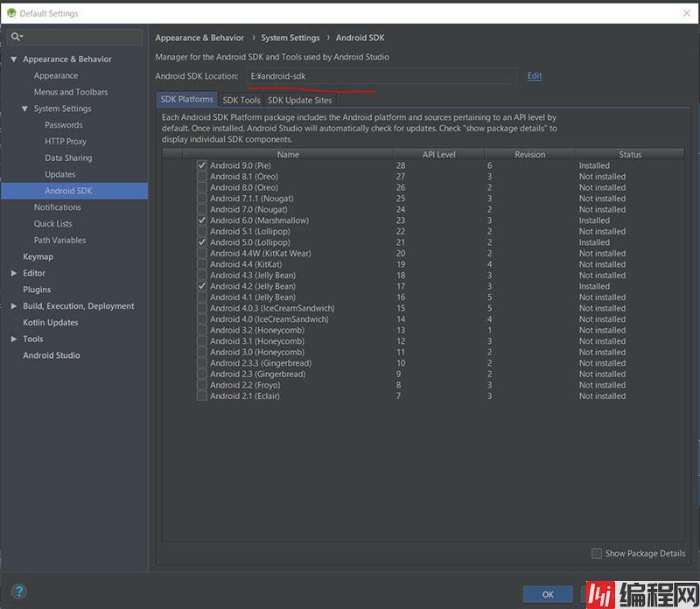
Task: Uncheck Android 9.0 (Pie) checkbox
Action: pyautogui.click(x=202, y=165)
